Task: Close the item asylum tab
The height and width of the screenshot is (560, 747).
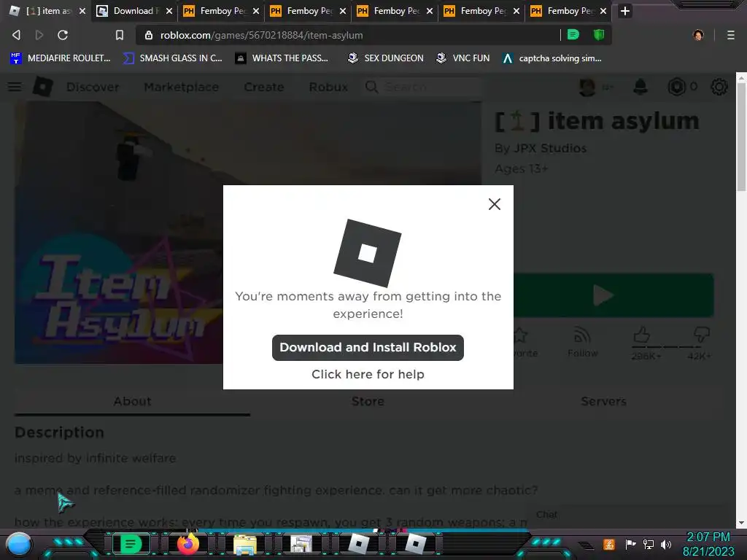Action: [82, 10]
